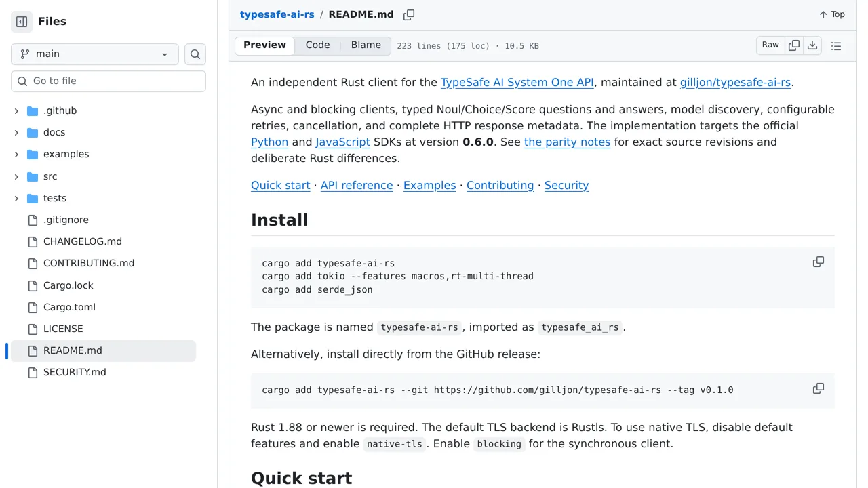Open the Raw file view
This screenshot has height=488, width=868.
tap(770, 45)
